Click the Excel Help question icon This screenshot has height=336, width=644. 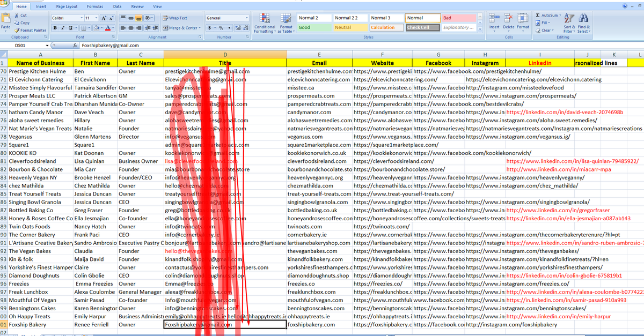click(624, 6)
